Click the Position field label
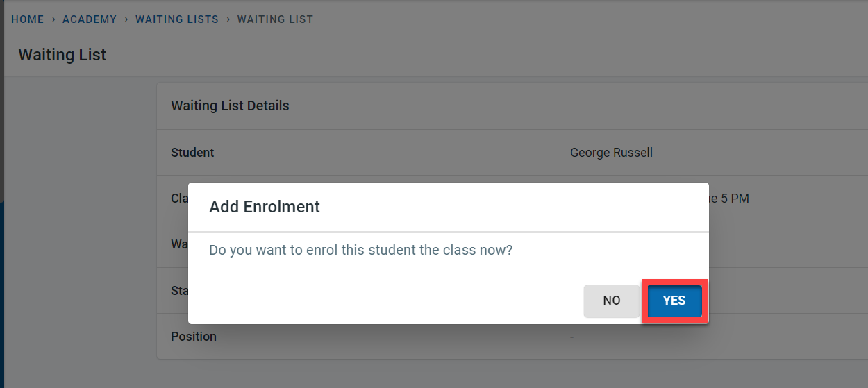This screenshot has width=868, height=388. coord(194,337)
